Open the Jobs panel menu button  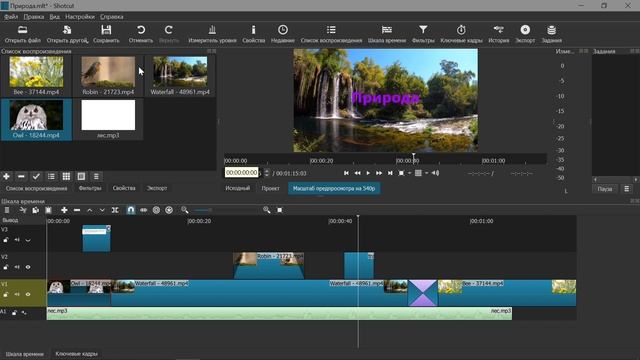(x=627, y=189)
